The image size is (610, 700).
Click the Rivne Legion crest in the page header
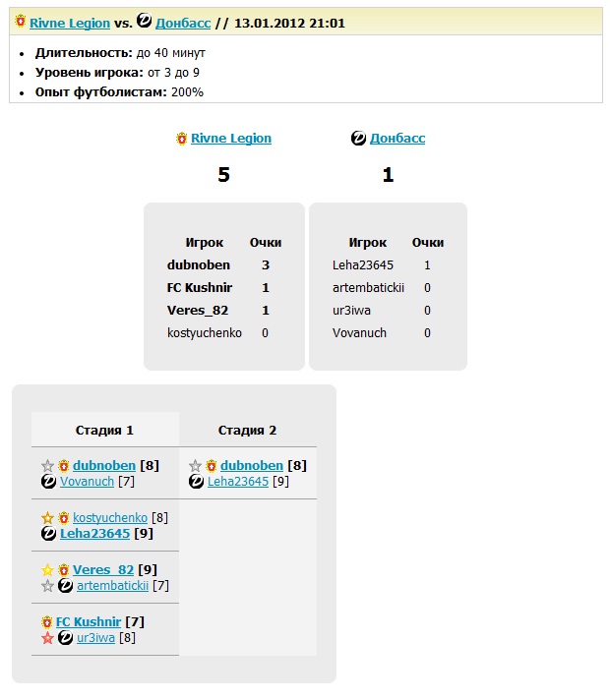click(x=21, y=22)
